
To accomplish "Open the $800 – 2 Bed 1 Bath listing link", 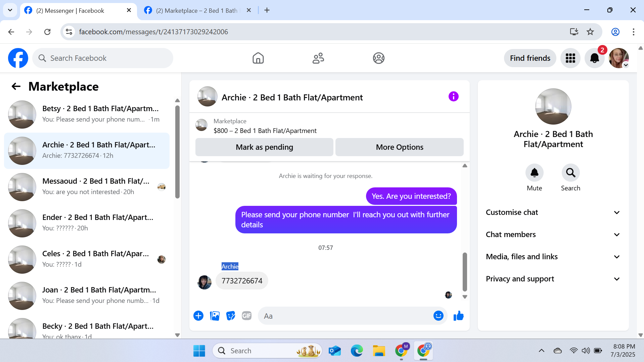I will 265,131.
